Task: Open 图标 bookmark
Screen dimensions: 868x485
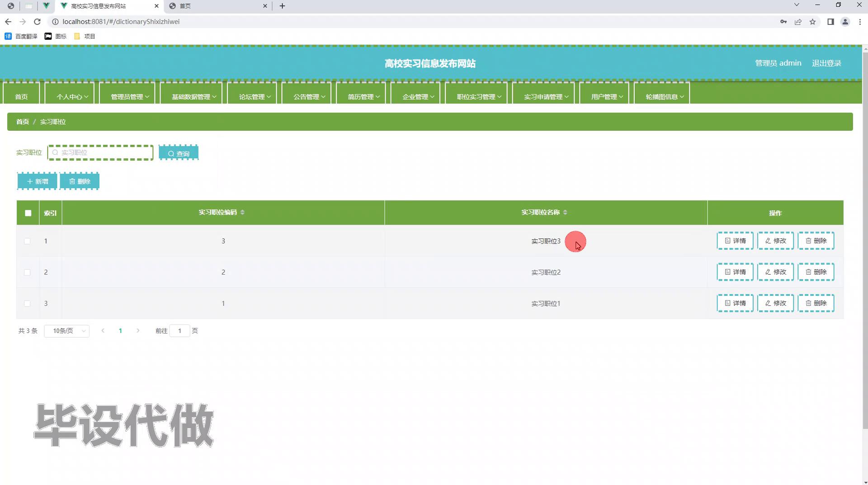Action: tap(56, 36)
